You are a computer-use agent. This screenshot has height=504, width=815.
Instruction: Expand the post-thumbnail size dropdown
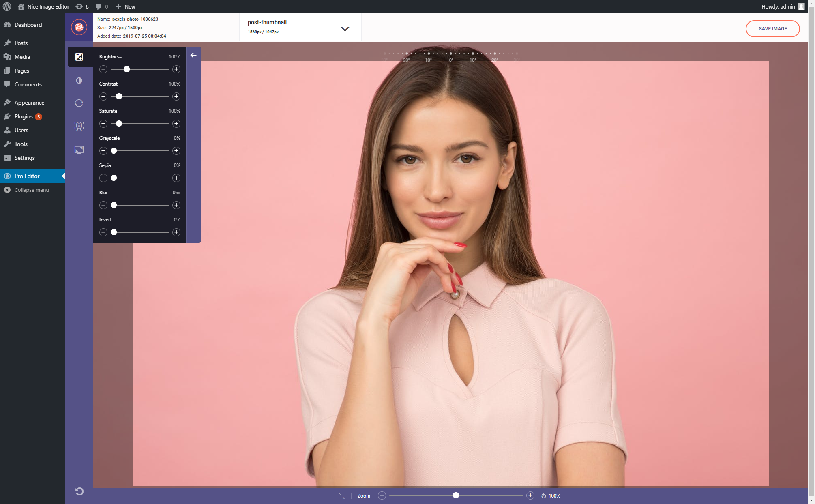tap(345, 29)
